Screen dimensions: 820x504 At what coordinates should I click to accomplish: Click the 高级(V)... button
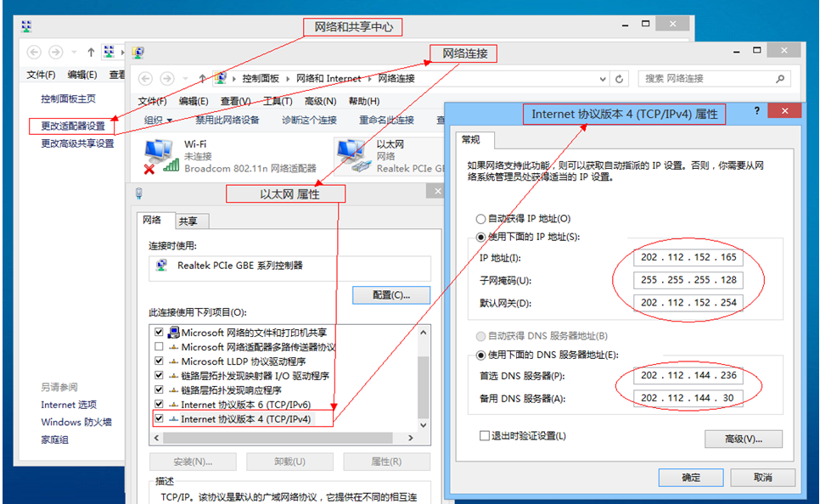(743, 439)
